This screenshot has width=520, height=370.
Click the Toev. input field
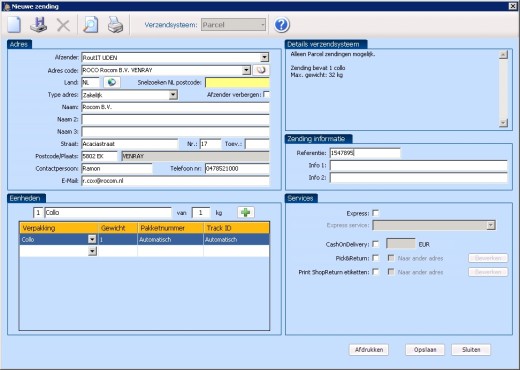tap(257, 144)
